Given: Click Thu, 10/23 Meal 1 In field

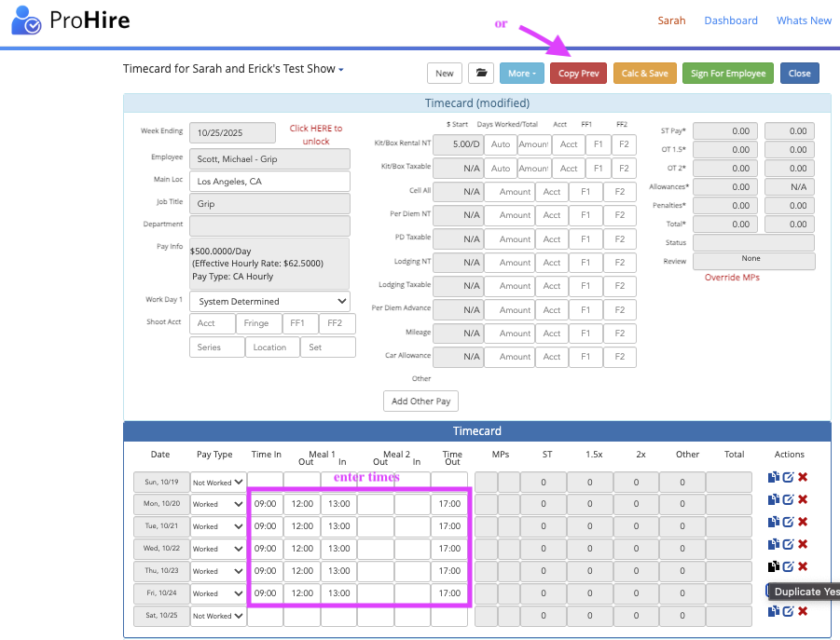Looking at the screenshot, I should 338,570.
